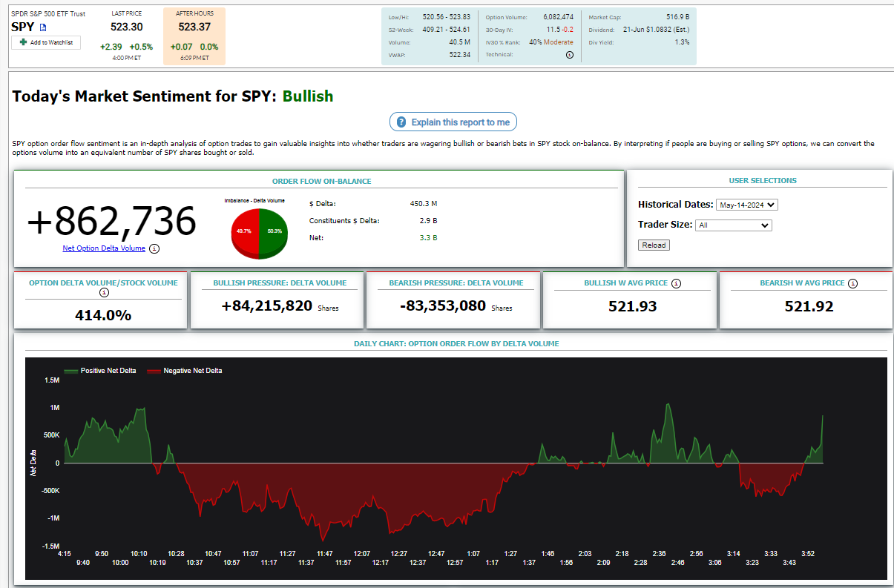
Task: Click Option Volume value 6,082,474
Action: click(558, 16)
